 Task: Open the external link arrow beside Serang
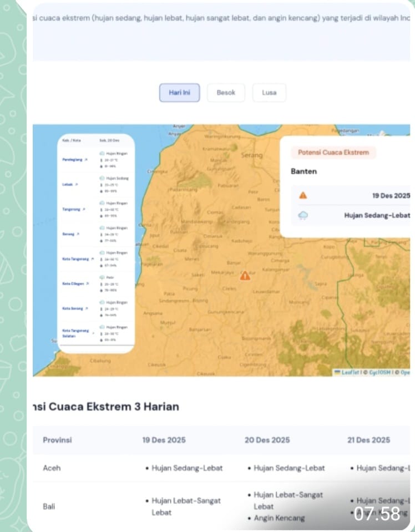(x=78, y=234)
